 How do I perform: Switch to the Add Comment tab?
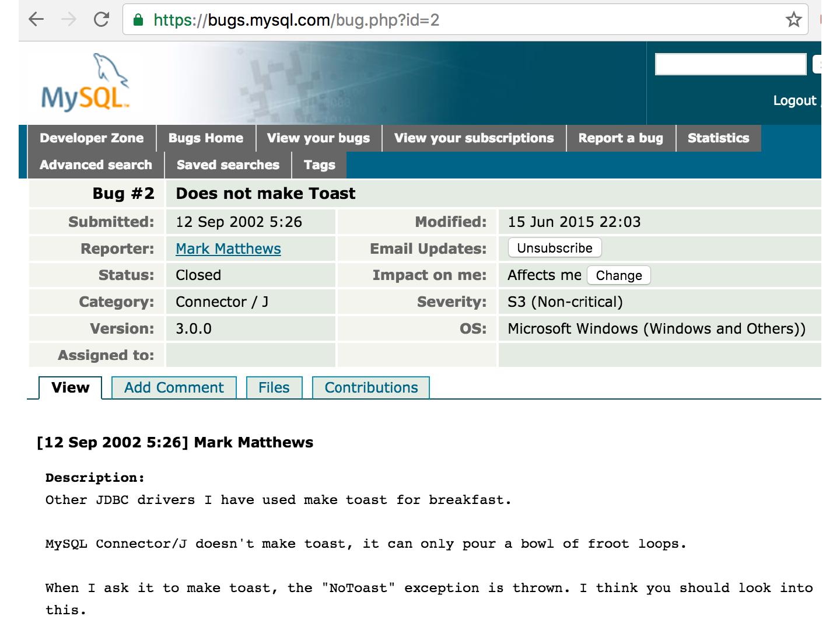pyautogui.click(x=174, y=388)
